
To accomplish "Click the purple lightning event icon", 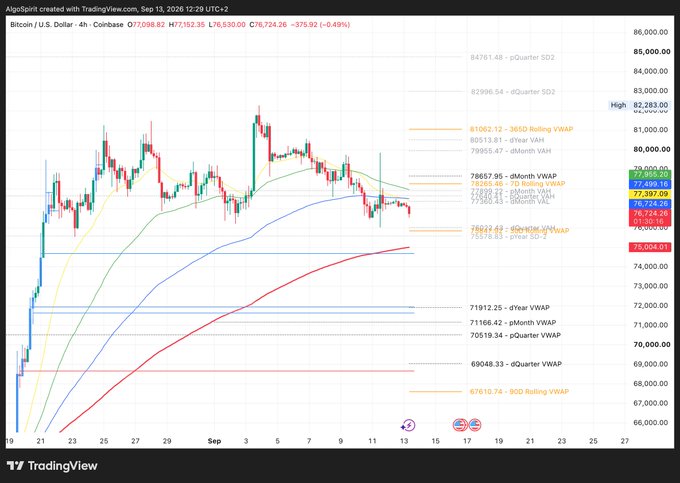I will (408, 425).
